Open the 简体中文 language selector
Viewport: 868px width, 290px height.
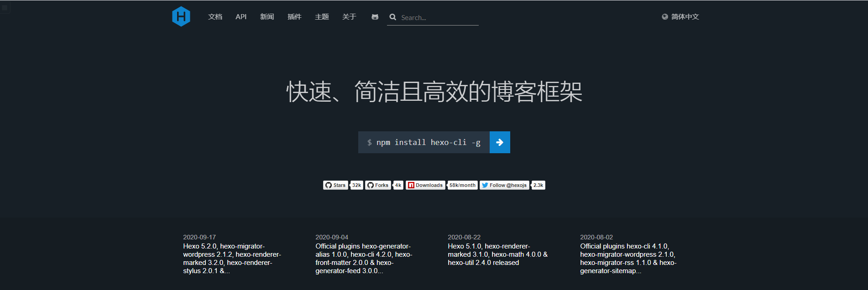(680, 17)
